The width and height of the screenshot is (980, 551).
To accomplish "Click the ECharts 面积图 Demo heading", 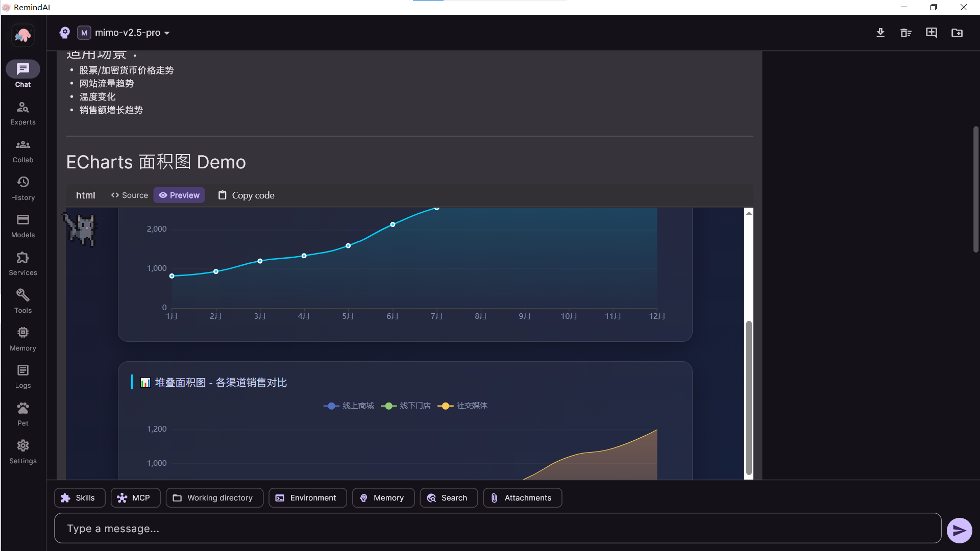I will (156, 162).
